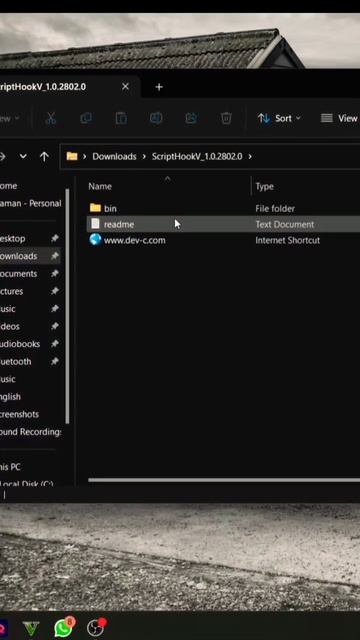The image size is (360, 640).
Task: Open Sound Recordings in navigation pane
Action: pyautogui.click(x=31, y=432)
